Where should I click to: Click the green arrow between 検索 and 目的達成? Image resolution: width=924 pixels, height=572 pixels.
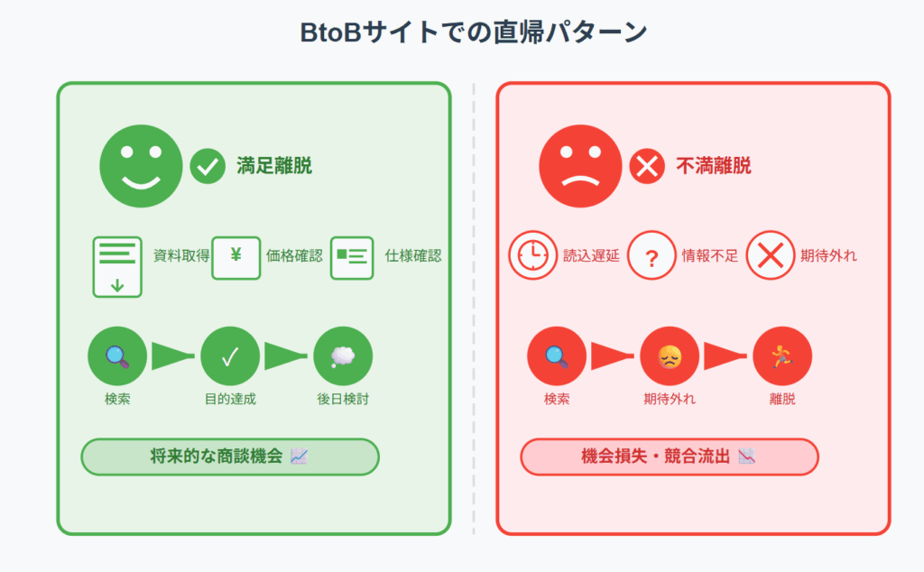(x=173, y=355)
